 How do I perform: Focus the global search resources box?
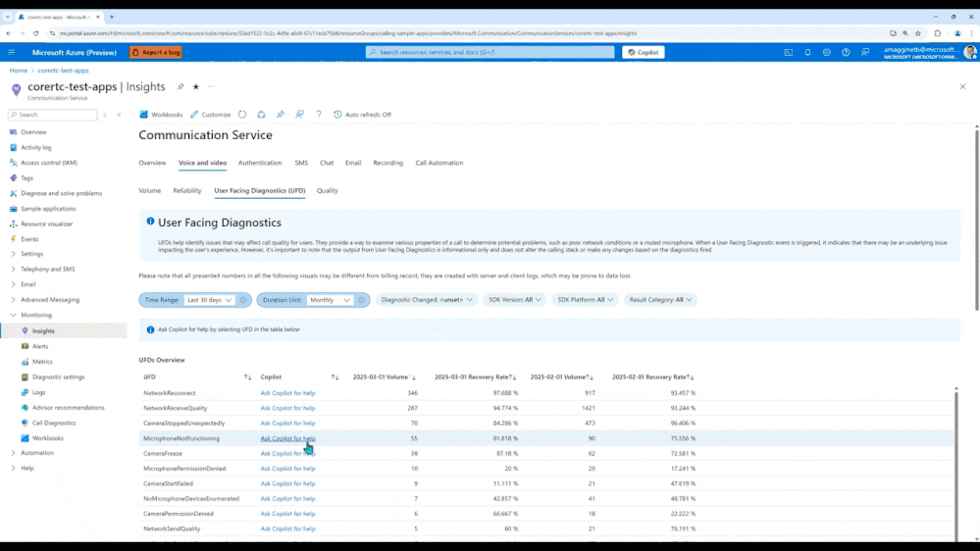(x=490, y=53)
